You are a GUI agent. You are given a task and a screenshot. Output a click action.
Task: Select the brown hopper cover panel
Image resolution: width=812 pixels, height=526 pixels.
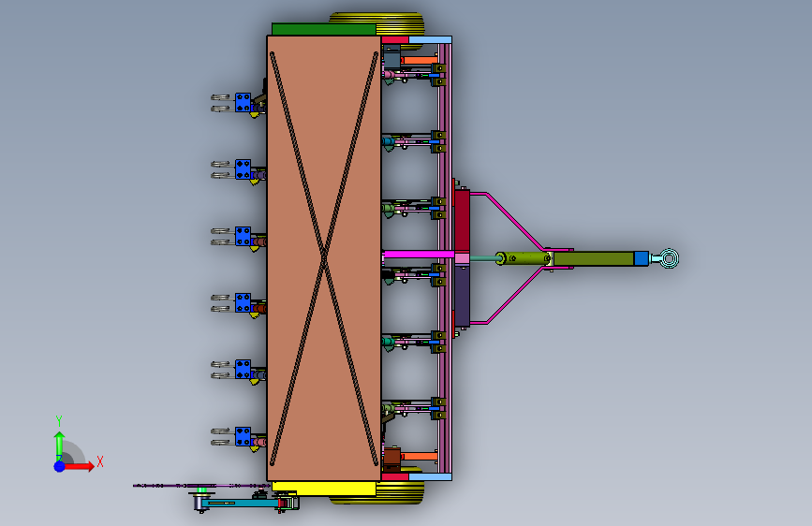(324, 258)
